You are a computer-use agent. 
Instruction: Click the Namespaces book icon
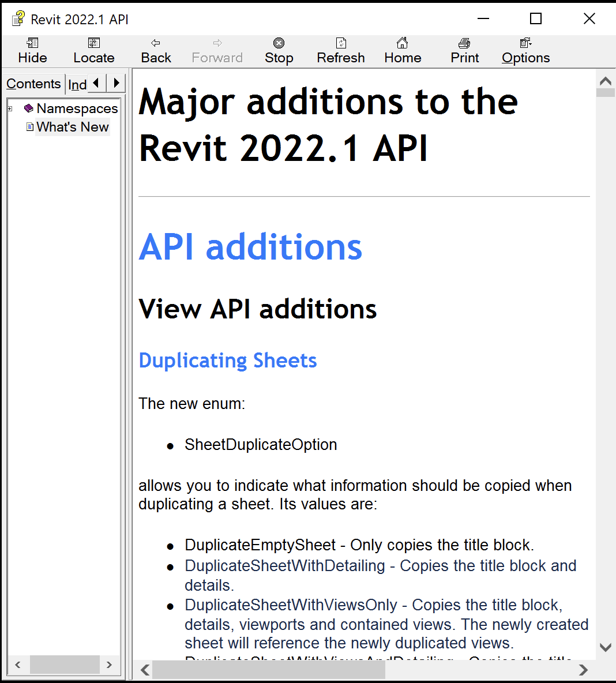[28, 108]
